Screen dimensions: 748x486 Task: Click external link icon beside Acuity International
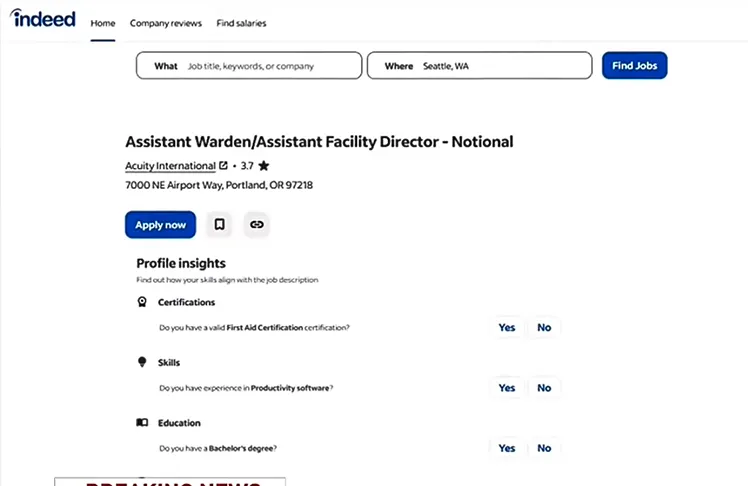tap(223, 166)
